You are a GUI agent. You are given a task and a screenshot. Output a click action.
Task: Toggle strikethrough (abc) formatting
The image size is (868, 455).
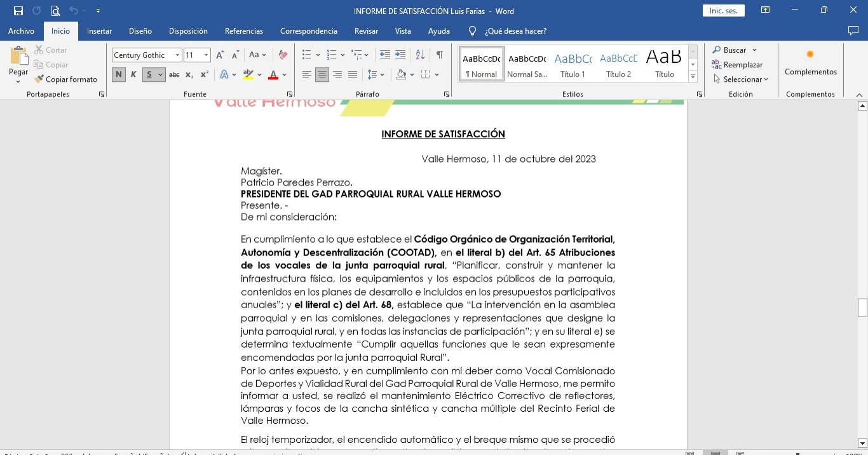coord(174,75)
